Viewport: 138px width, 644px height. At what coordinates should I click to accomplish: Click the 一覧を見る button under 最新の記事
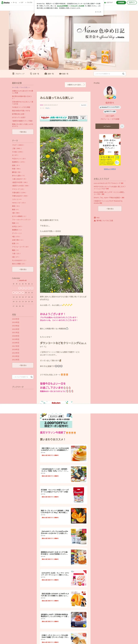23,132
